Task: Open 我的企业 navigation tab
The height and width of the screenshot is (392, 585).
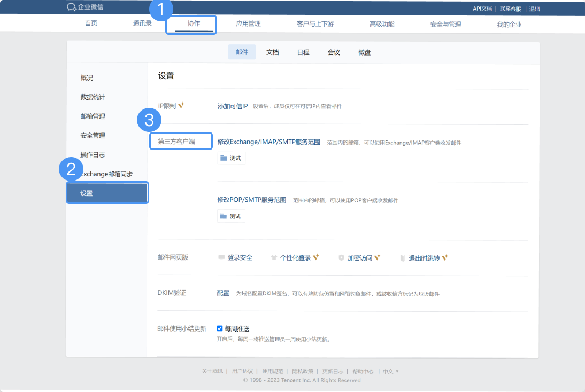Action: click(509, 25)
